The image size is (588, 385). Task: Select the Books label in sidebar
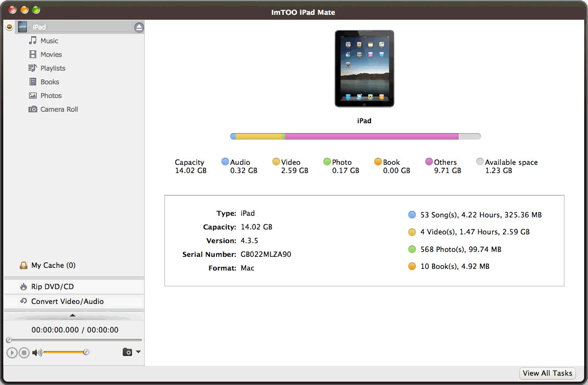point(49,82)
